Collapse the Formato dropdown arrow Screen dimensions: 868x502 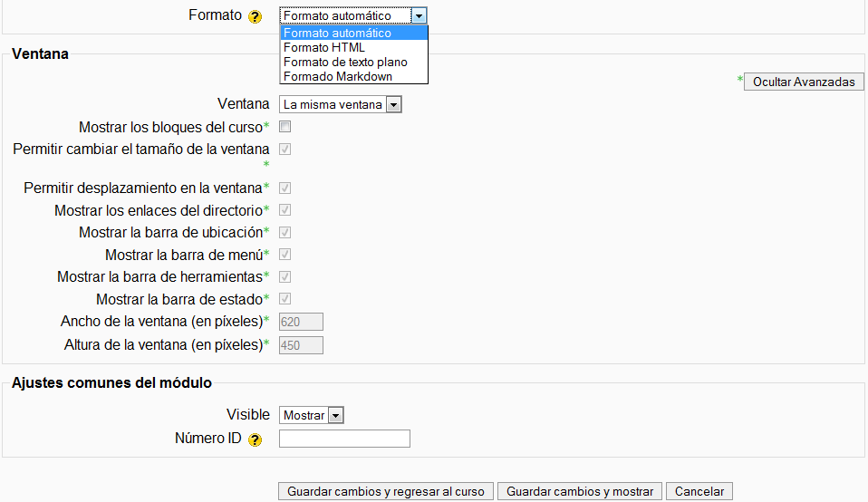pos(418,15)
